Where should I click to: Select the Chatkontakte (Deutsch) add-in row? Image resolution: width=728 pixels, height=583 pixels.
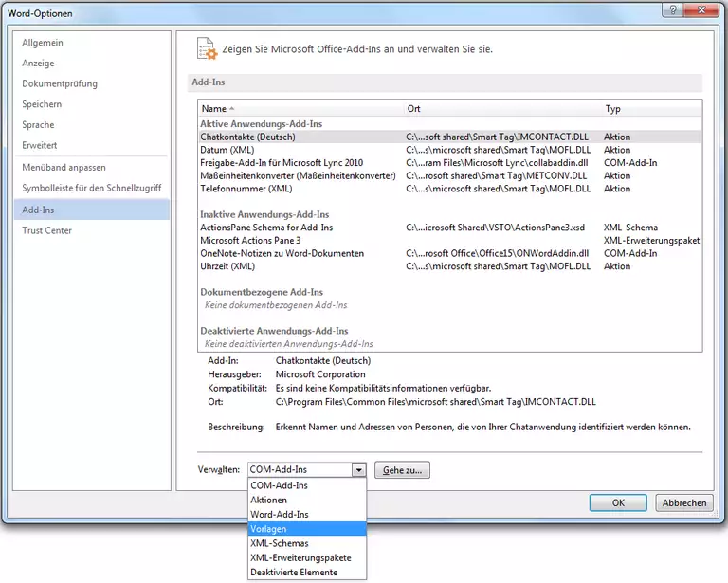tap(248, 137)
